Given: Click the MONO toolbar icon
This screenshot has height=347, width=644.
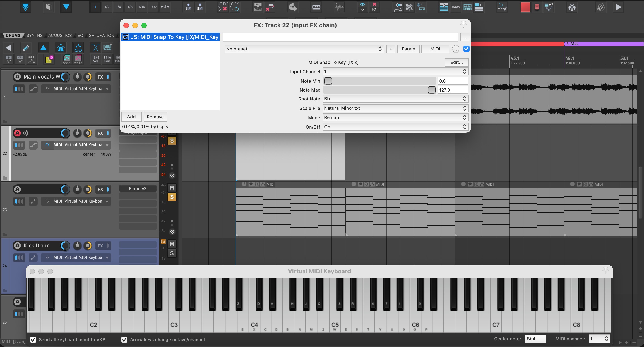Looking at the screenshot, I should click(467, 7).
